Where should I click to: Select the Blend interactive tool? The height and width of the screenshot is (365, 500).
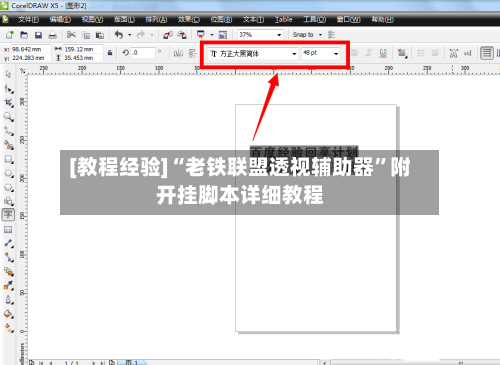coord(8,271)
